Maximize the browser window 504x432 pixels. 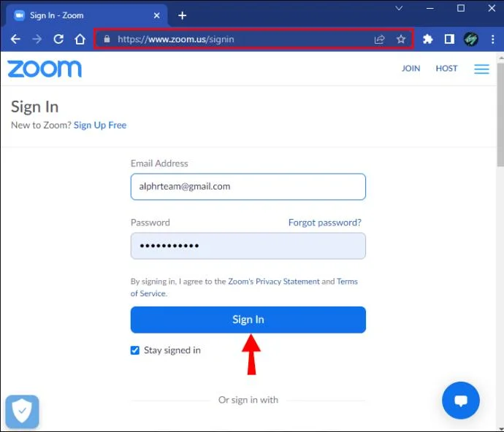[461, 8]
